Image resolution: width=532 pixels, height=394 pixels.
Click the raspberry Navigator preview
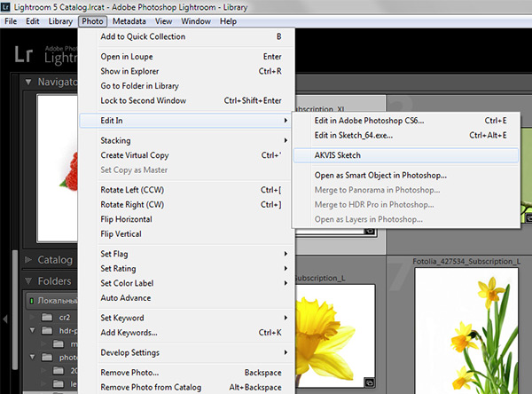coord(58,169)
